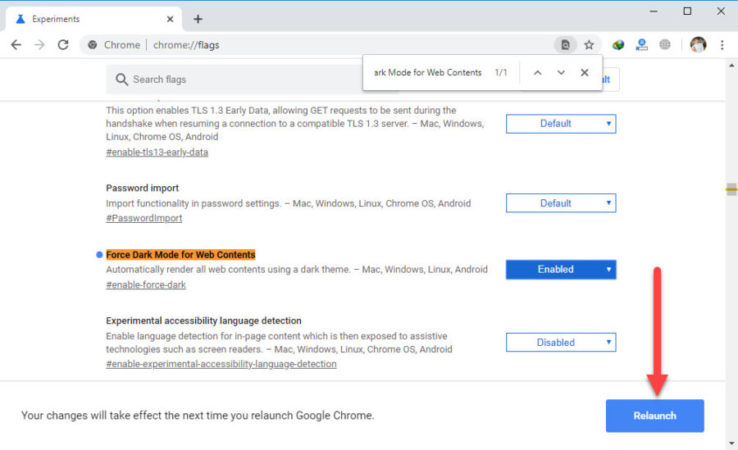Screen dimensions: 738x450
Task: Minimize the Chrome window
Action: pos(653,11)
